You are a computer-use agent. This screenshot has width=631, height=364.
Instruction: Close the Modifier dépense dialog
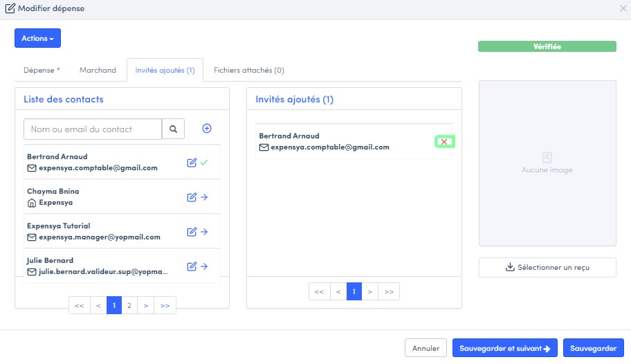click(x=623, y=8)
